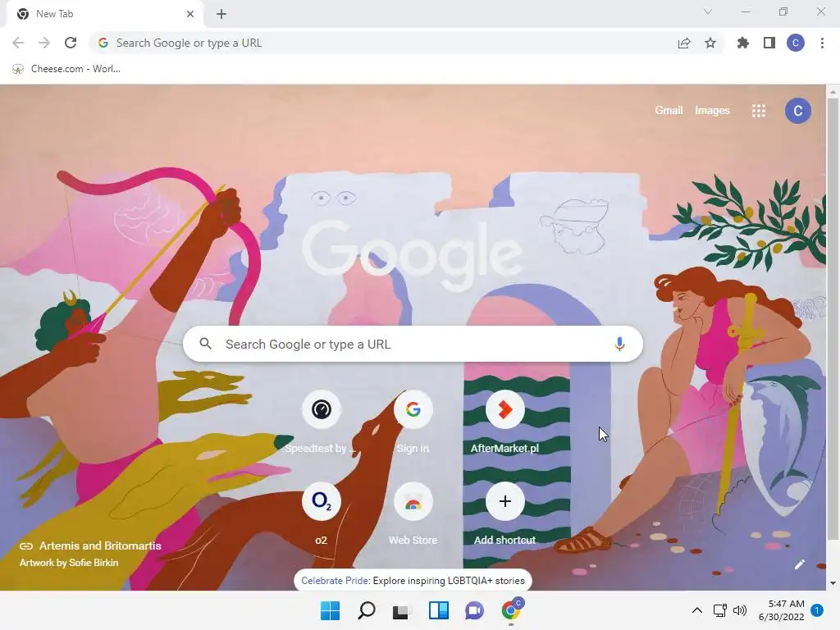This screenshot has width=840, height=630.
Task: Open the network status tray icon
Action: coord(720,610)
